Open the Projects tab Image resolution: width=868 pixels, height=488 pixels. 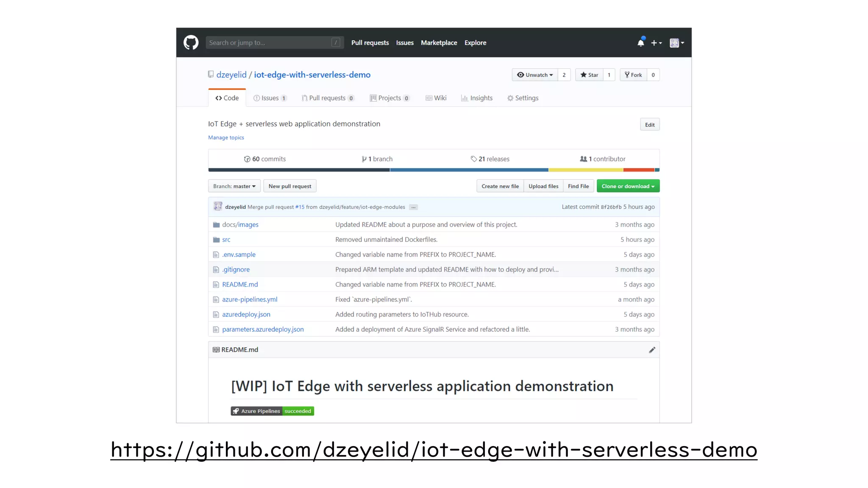(389, 98)
